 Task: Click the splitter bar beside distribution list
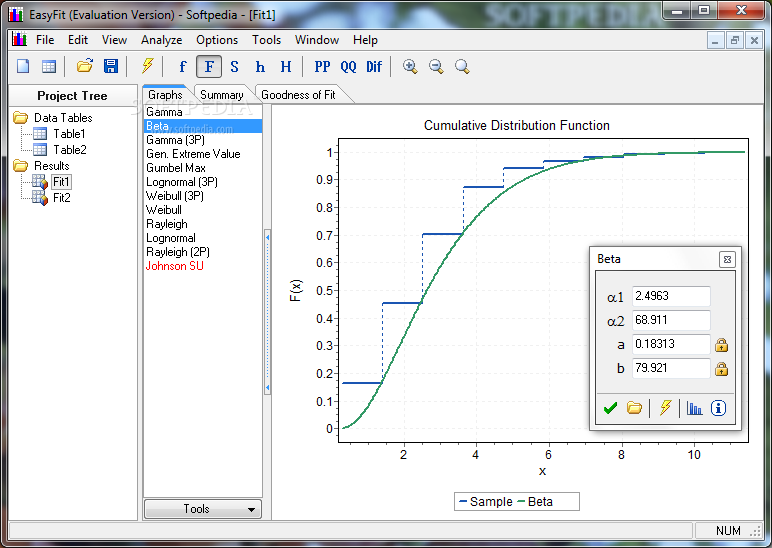click(267, 313)
